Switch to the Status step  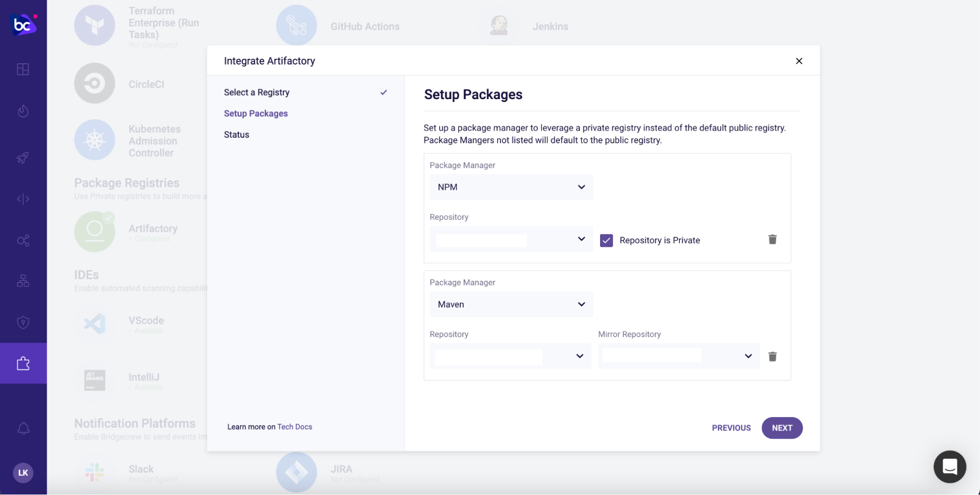pos(237,134)
